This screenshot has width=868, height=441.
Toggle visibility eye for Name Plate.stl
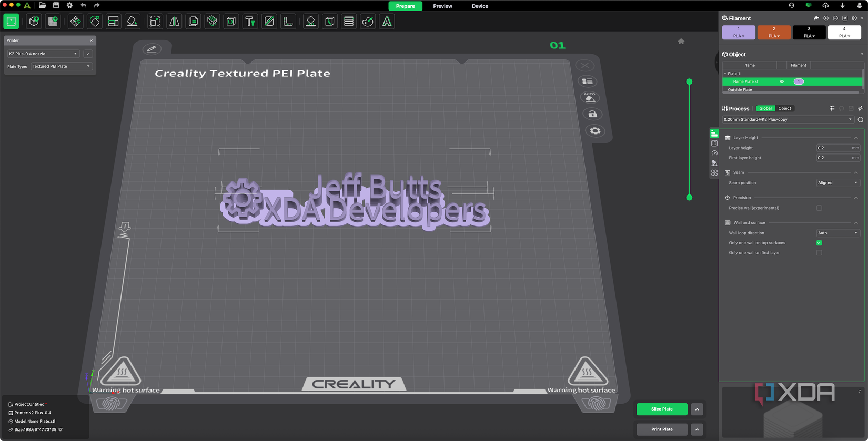(x=782, y=81)
